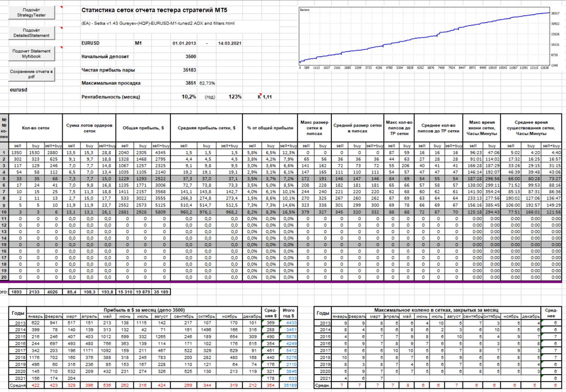566x392 pixels.
Task: Select row number 5 in grid table
Action: 4,179
